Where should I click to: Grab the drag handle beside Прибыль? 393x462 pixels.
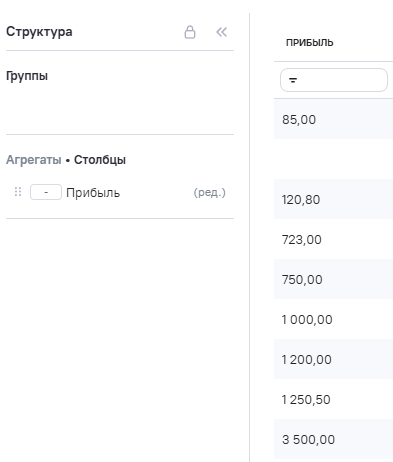(x=18, y=192)
